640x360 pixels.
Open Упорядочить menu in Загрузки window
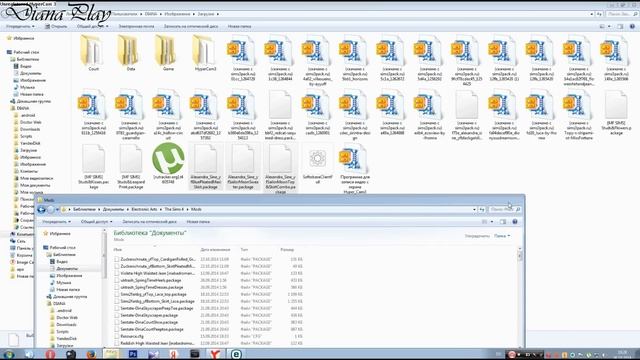(20, 27)
